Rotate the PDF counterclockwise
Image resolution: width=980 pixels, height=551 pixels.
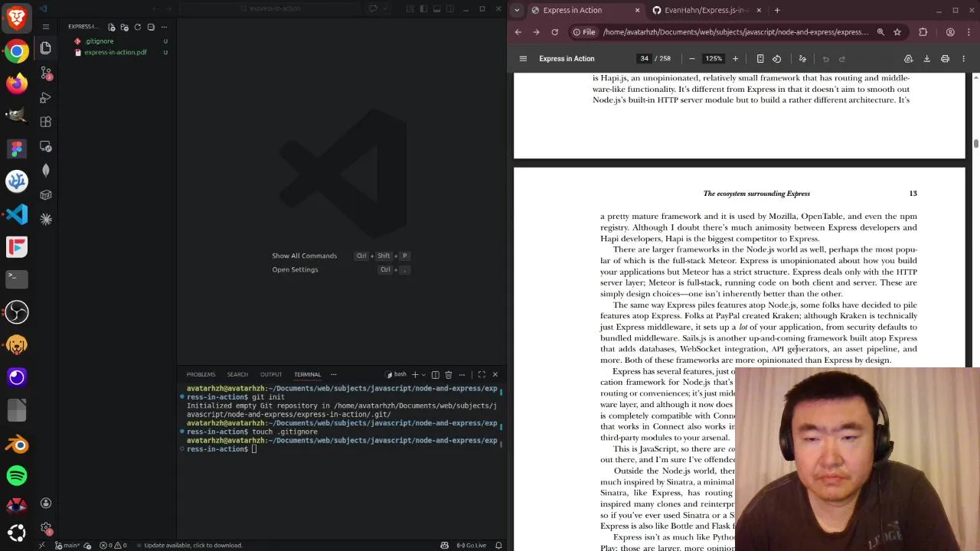(776, 59)
